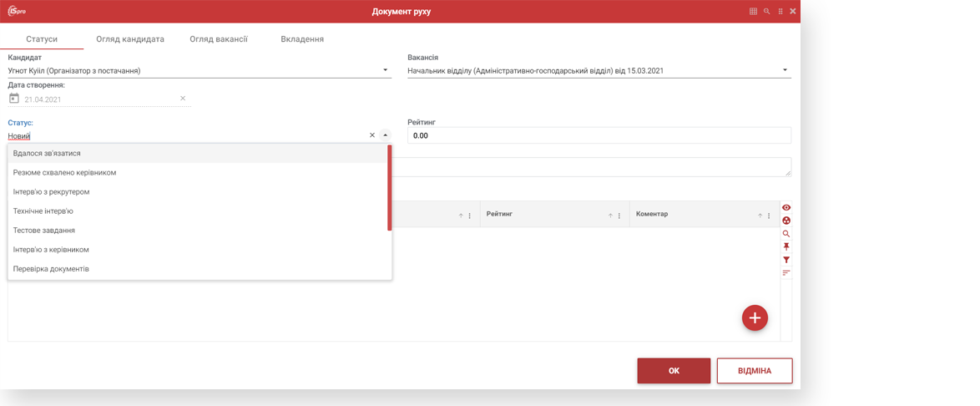Open the Огляд вакансії tab
Image resolution: width=980 pixels, height=406 pixels.
point(219,38)
